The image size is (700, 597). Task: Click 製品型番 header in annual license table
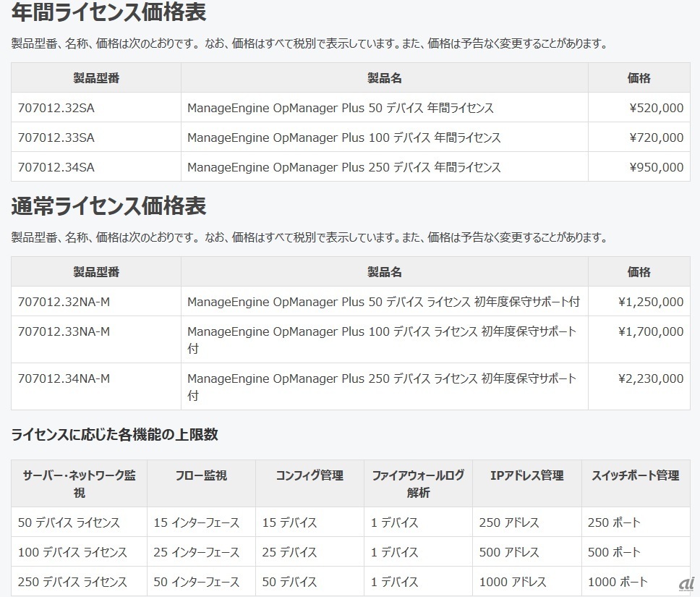pos(96,78)
